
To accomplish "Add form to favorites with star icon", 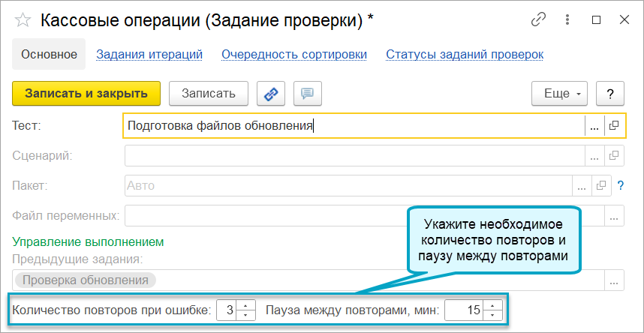I will click(23, 20).
